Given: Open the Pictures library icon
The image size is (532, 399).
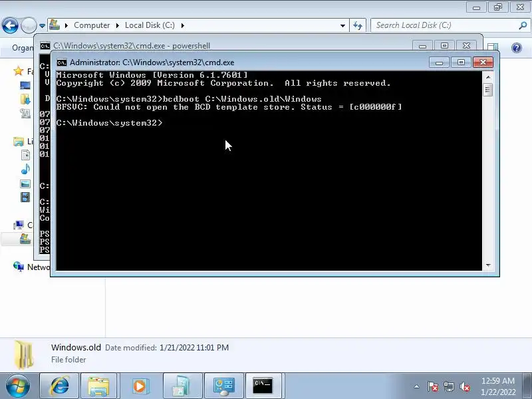Looking at the screenshot, I should pos(25,184).
